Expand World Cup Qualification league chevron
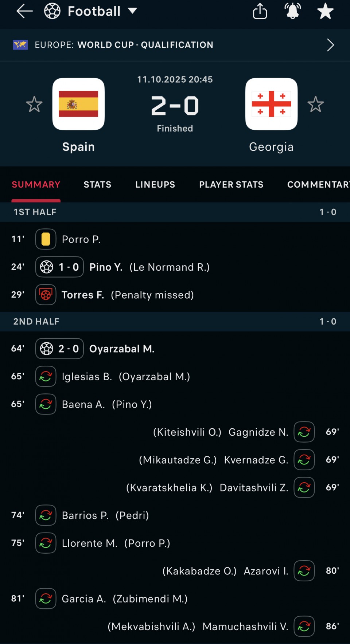Image resolution: width=350 pixels, height=644 pixels. pos(330,45)
